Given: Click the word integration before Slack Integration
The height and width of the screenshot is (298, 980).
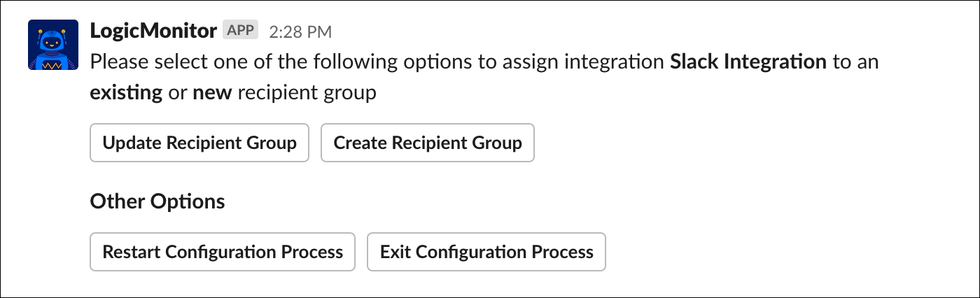Looking at the screenshot, I should pos(605,62).
